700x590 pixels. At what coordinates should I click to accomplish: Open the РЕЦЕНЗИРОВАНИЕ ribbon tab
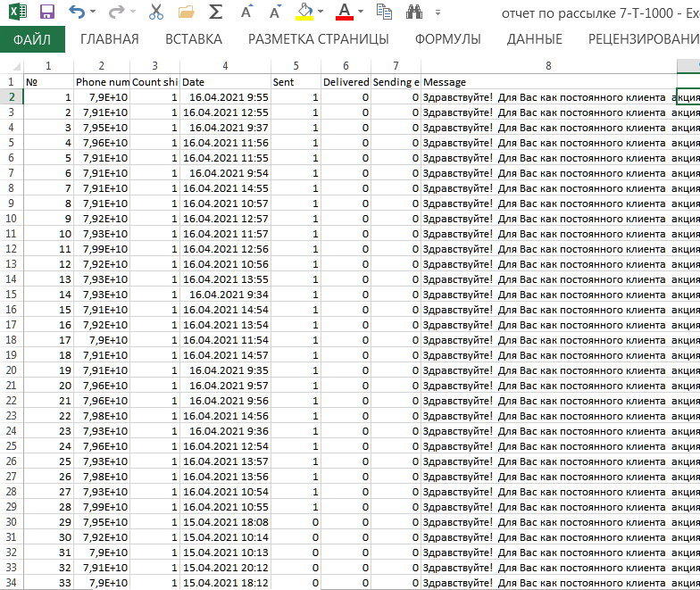pos(644,39)
